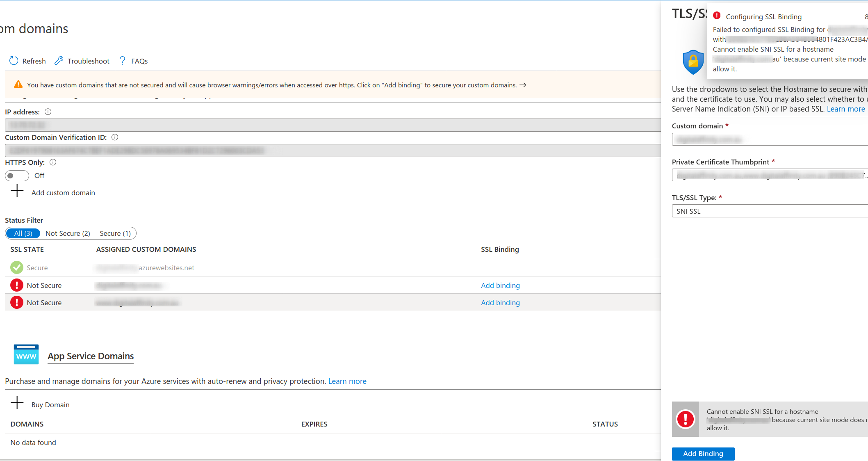Open TLS/SSL Type dropdown showing SNI SSL
Screen dimensions: 868x461
tap(770, 211)
